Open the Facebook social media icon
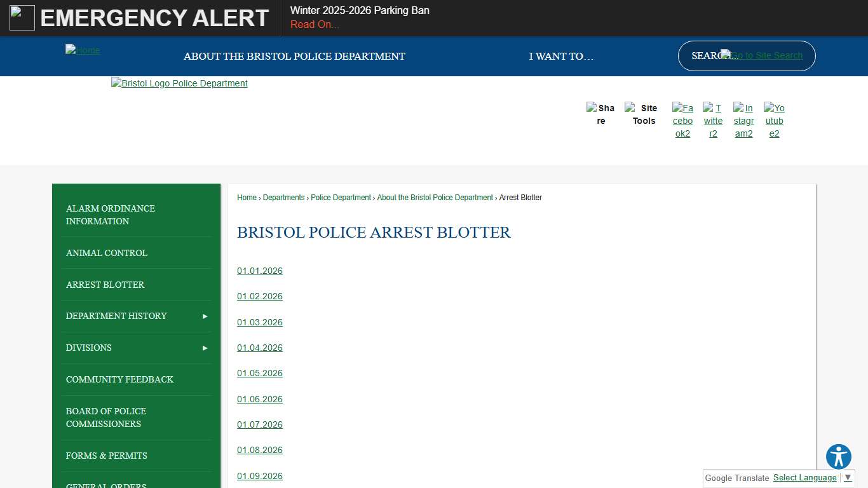Viewport: 868px width, 488px height. point(682,121)
